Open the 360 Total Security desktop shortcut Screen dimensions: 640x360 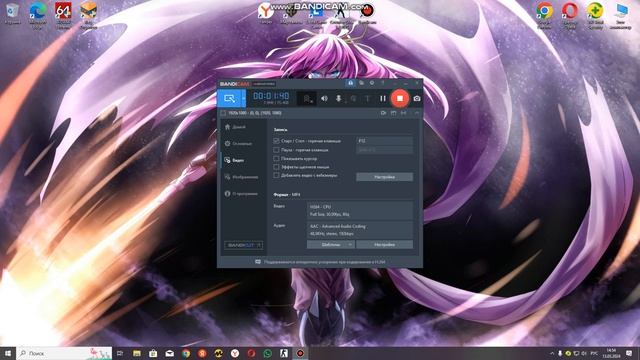[595, 15]
